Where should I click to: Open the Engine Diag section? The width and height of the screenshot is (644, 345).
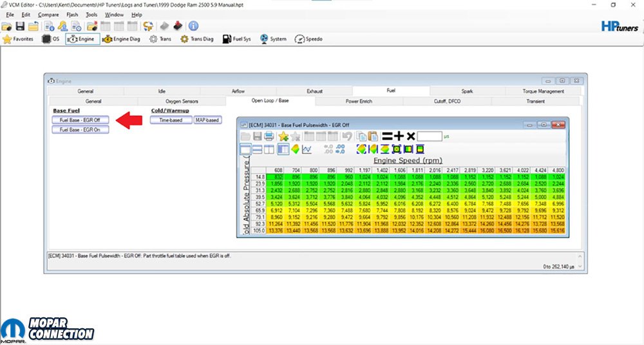pyautogui.click(x=122, y=39)
